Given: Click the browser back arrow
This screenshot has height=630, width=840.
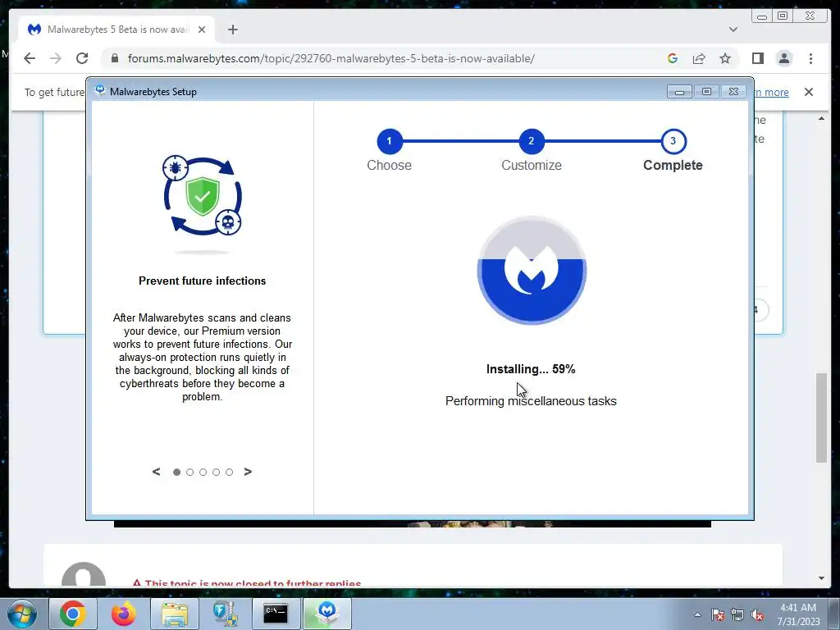Looking at the screenshot, I should point(30,58).
